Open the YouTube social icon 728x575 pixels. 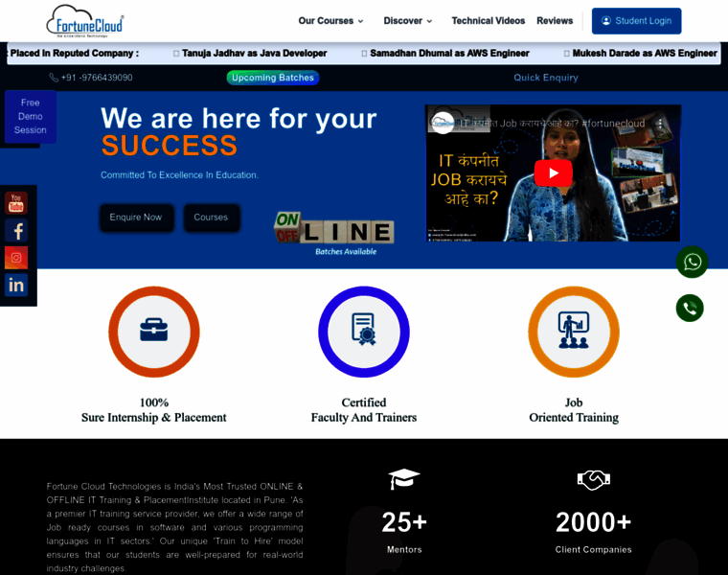pyautogui.click(x=16, y=203)
